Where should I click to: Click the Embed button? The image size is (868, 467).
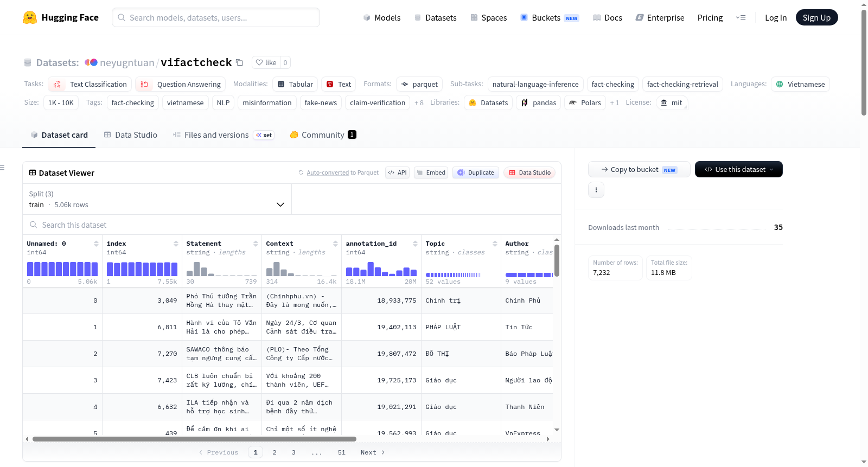click(431, 172)
